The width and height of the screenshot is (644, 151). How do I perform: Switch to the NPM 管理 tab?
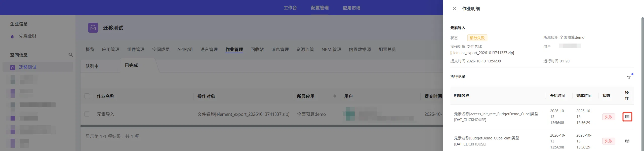pos(331,50)
